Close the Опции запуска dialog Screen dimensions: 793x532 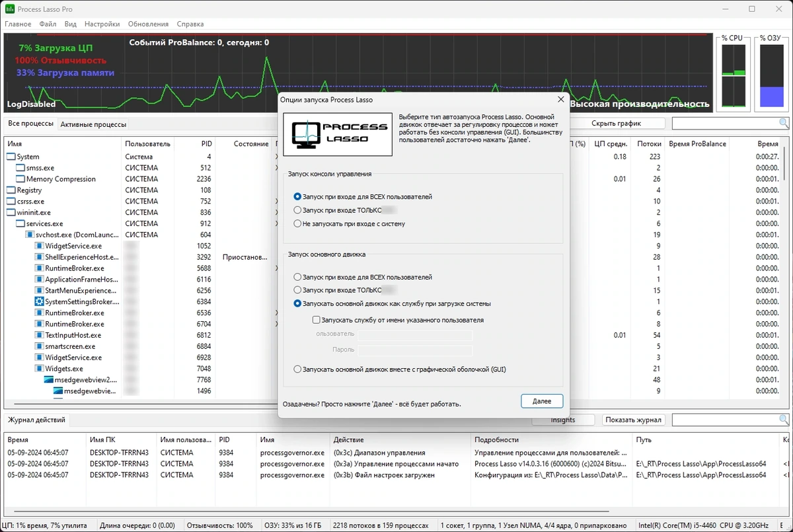(x=561, y=100)
